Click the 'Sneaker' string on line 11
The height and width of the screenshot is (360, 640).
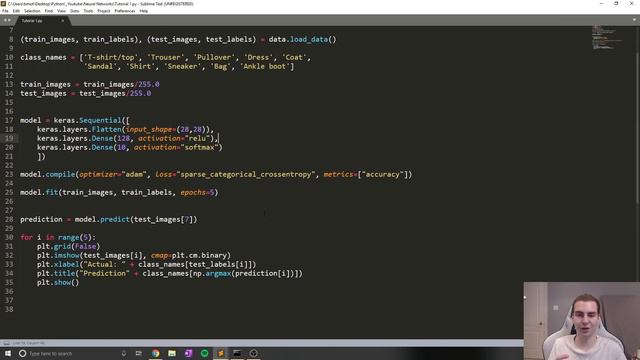tap(182, 67)
